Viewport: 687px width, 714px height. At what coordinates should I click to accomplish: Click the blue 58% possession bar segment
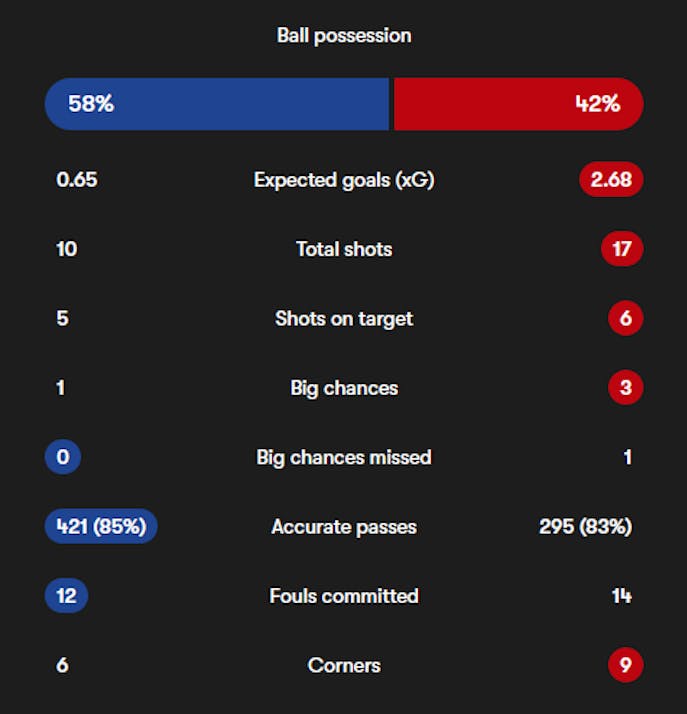tap(217, 104)
